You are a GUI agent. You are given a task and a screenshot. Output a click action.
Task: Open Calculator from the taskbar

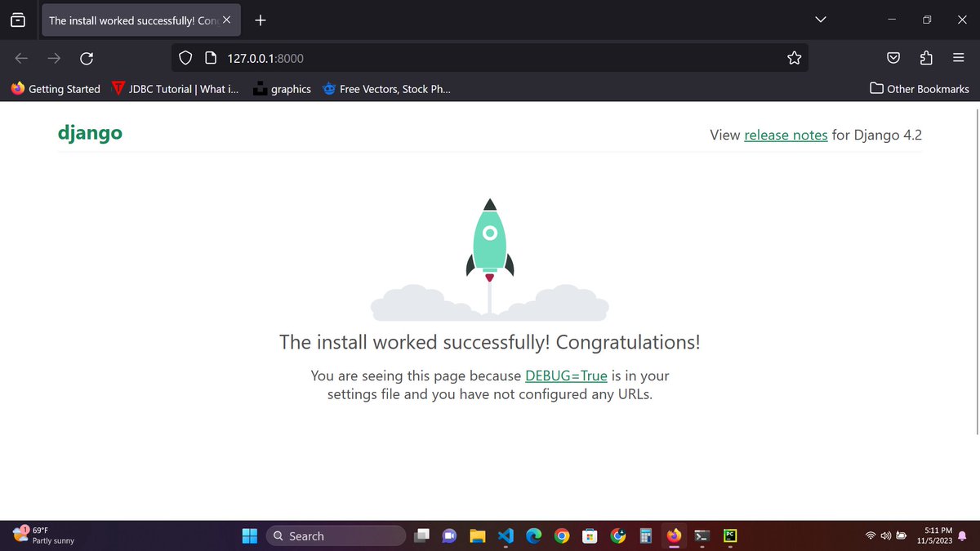646,536
